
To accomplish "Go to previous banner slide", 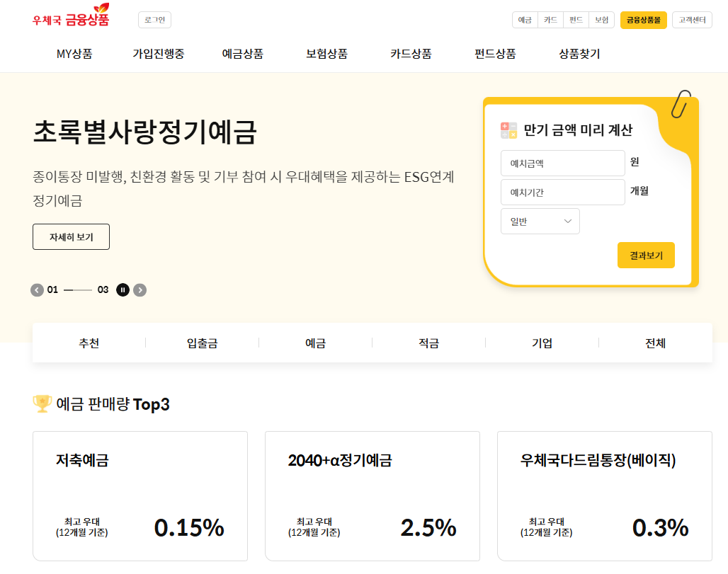I will (x=37, y=290).
